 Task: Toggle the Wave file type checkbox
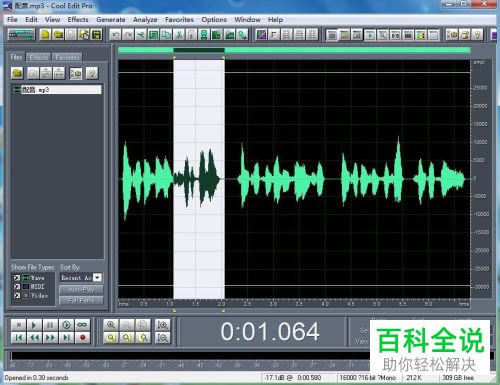coord(17,278)
